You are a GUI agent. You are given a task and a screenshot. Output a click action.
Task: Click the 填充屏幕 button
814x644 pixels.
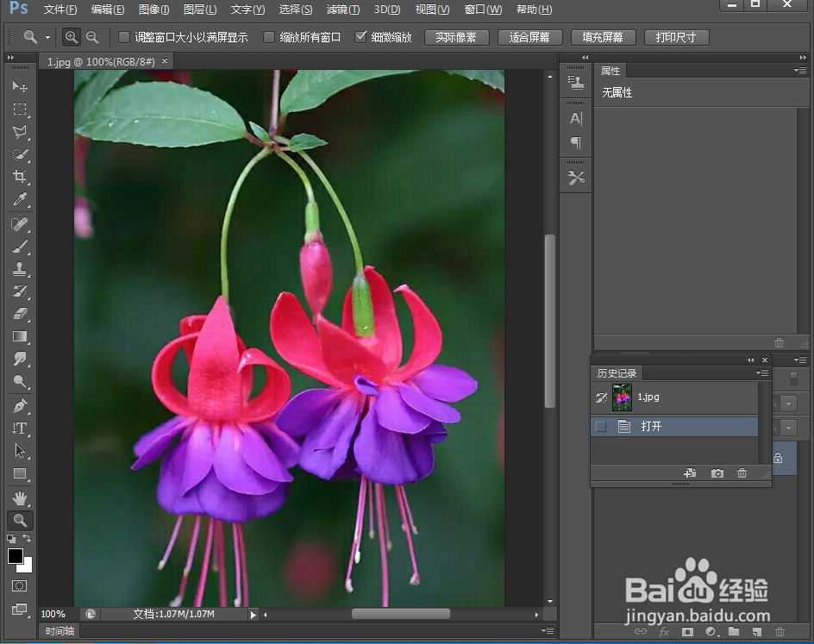pos(603,37)
